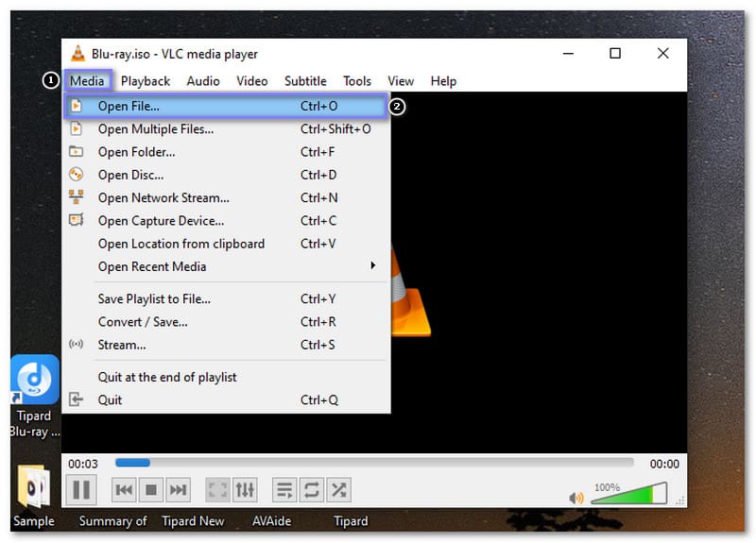Viewport: 756px width, 543px height.
Task: Minimize the VLC media player window
Action: [x=569, y=54]
